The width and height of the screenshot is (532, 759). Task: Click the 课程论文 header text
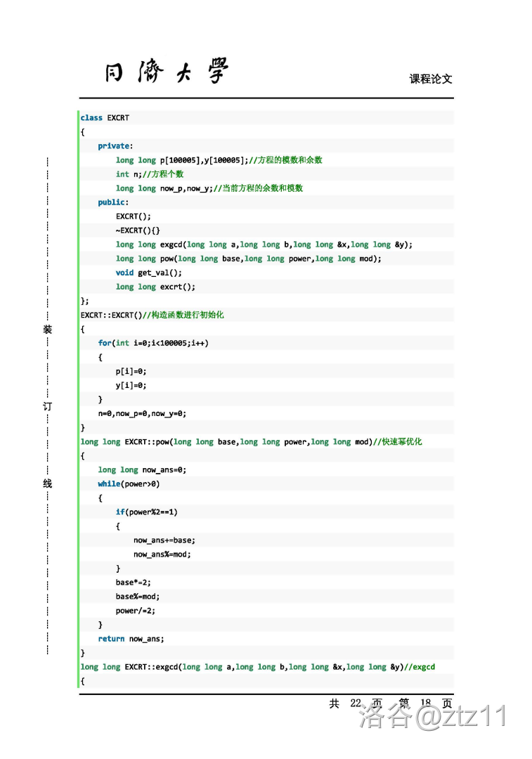click(x=431, y=79)
